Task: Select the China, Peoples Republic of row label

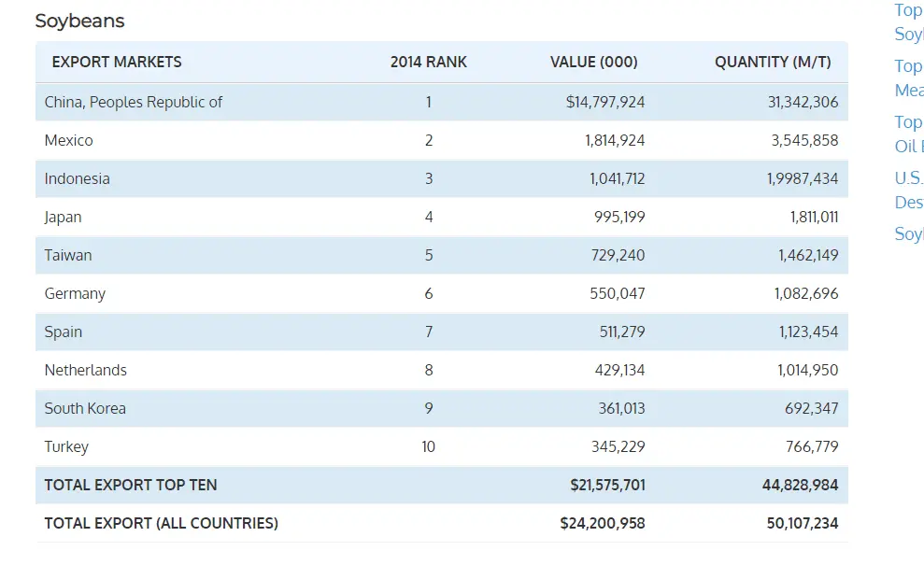Action: pos(134,102)
